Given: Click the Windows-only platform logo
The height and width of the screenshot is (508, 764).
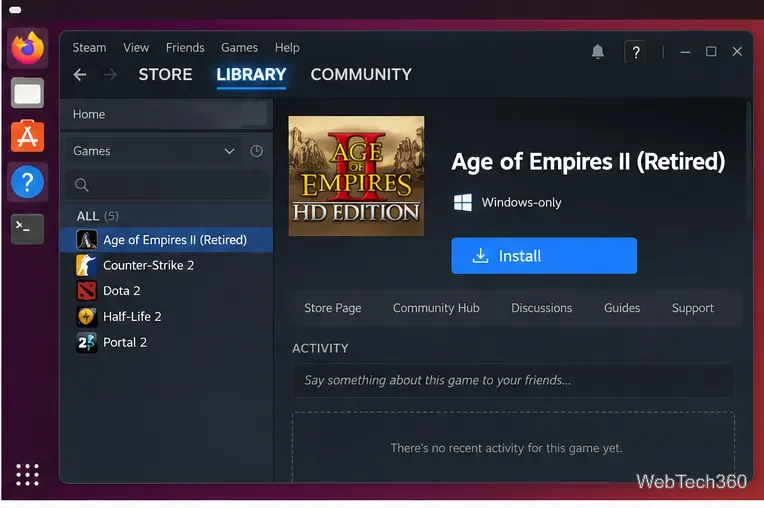Looking at the screenshot, I should [x=462, y=202].
